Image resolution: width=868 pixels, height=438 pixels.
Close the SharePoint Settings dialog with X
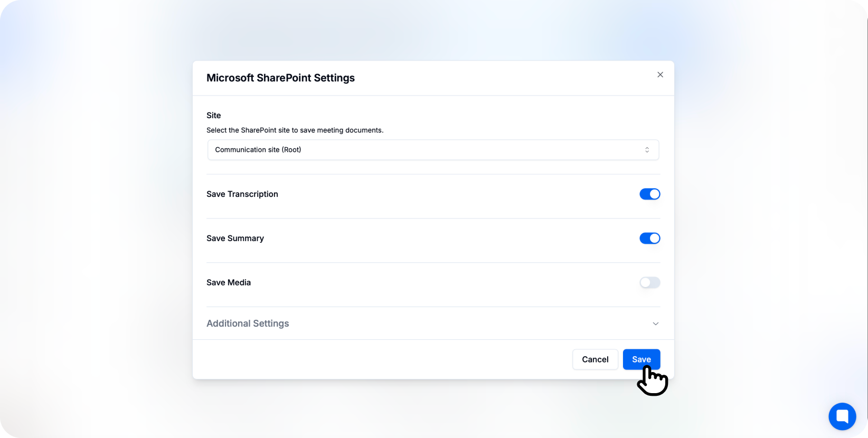[660, 75]
